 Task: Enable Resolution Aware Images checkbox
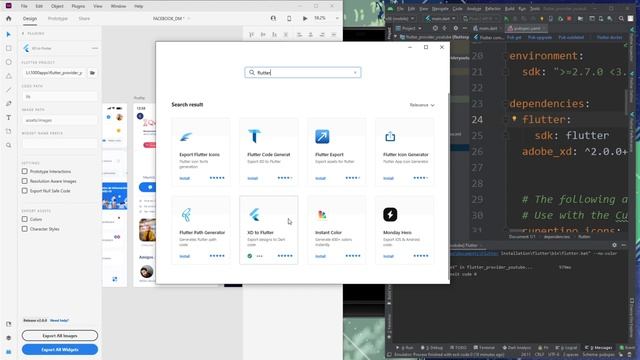(x=25, y=181)
